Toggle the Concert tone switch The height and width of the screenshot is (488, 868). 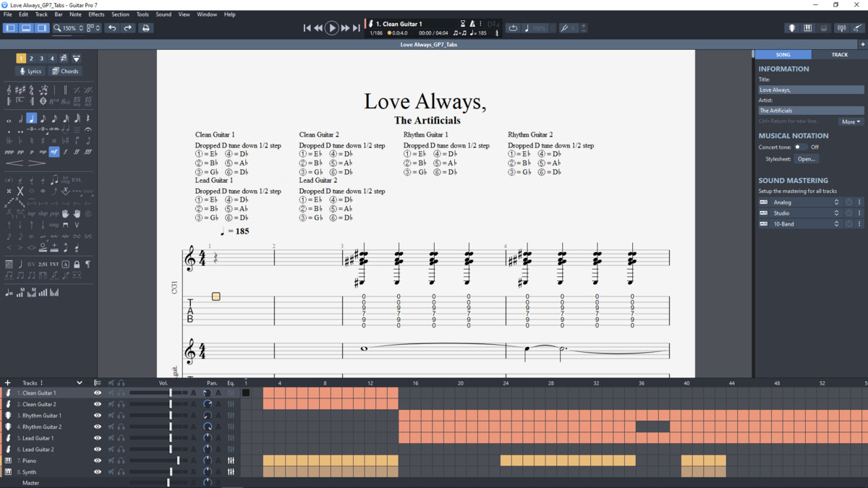click(800, 147)
